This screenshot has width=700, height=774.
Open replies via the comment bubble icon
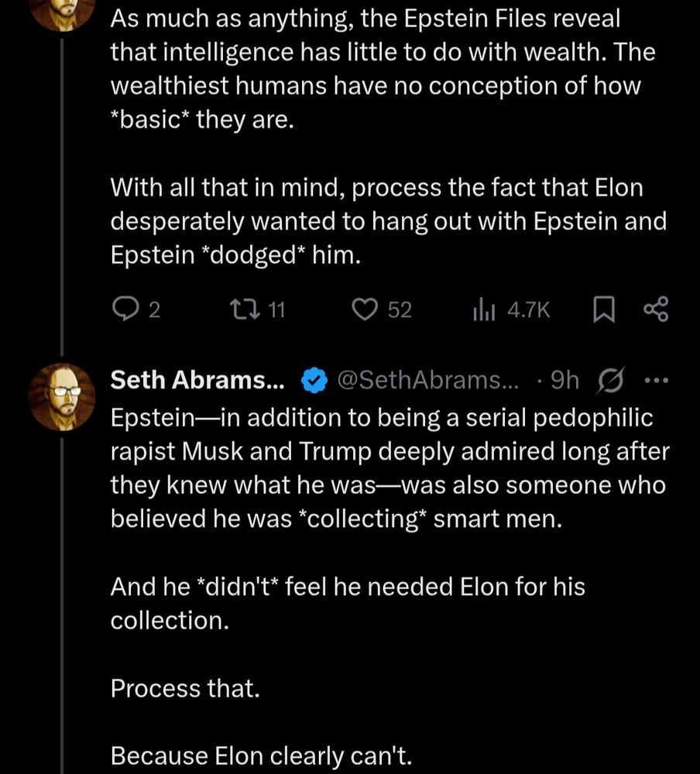(125, 310)
